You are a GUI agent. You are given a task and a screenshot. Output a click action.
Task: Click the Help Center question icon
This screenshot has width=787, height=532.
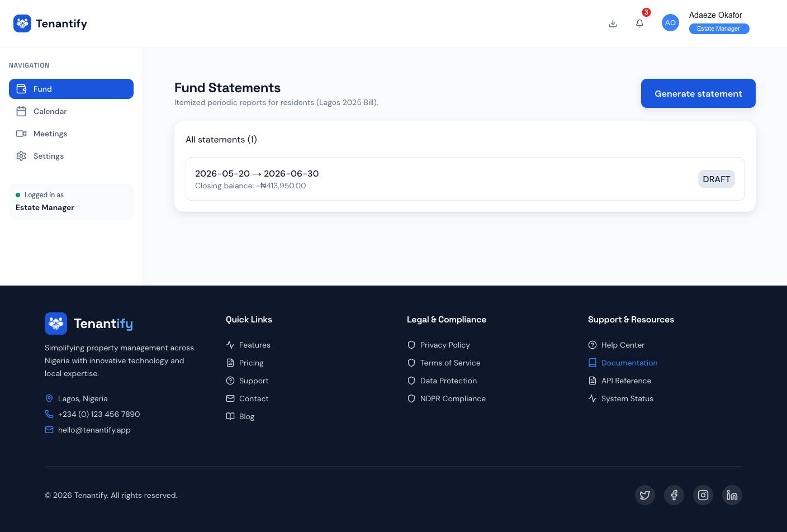tap(592, 345)
